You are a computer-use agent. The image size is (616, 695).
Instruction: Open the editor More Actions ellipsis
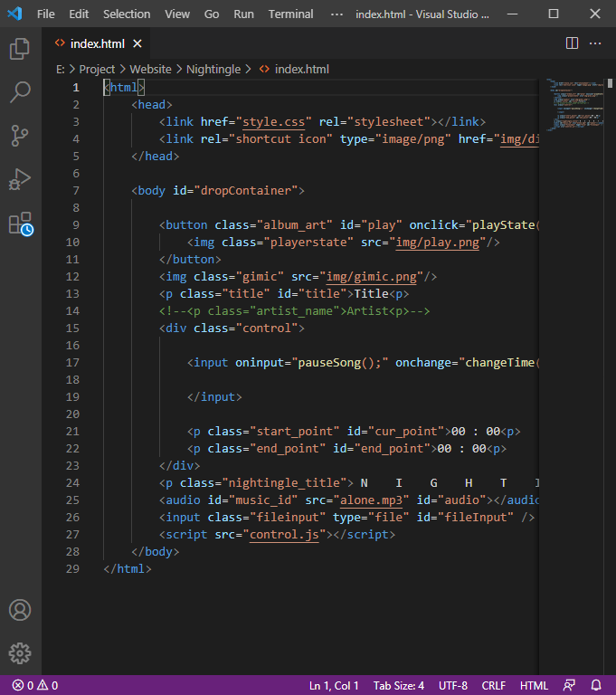(595, 43)
